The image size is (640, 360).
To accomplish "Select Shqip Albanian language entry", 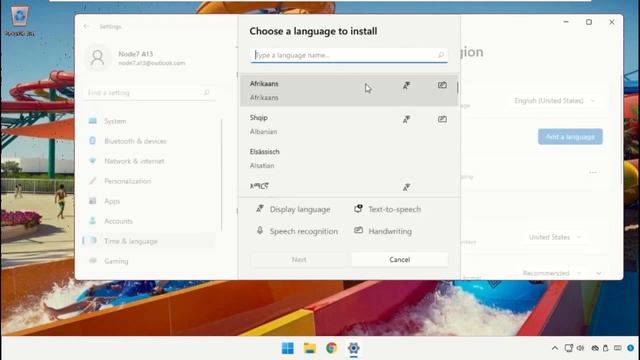I will pos(349,124).
